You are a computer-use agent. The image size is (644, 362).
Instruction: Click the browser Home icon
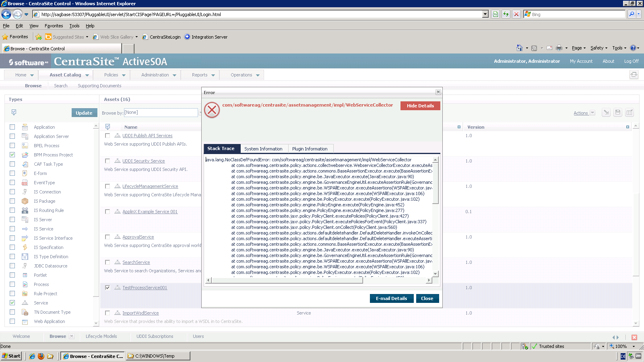(520, 48)
